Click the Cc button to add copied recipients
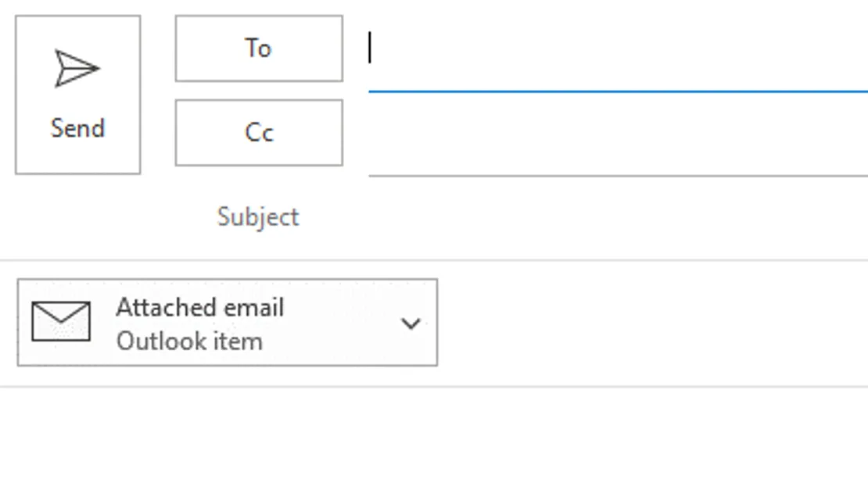The image size is (868, 486). click(x=258, y=133)
